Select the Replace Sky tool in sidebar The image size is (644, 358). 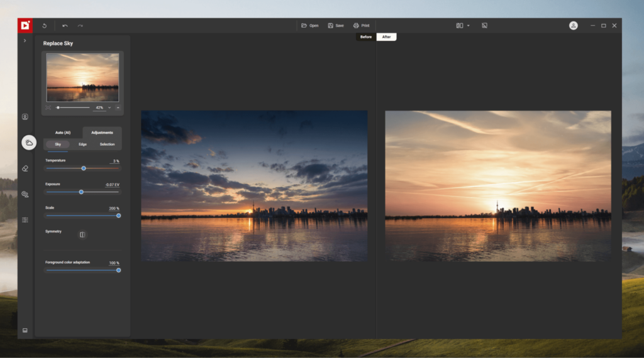coord(29,143)
